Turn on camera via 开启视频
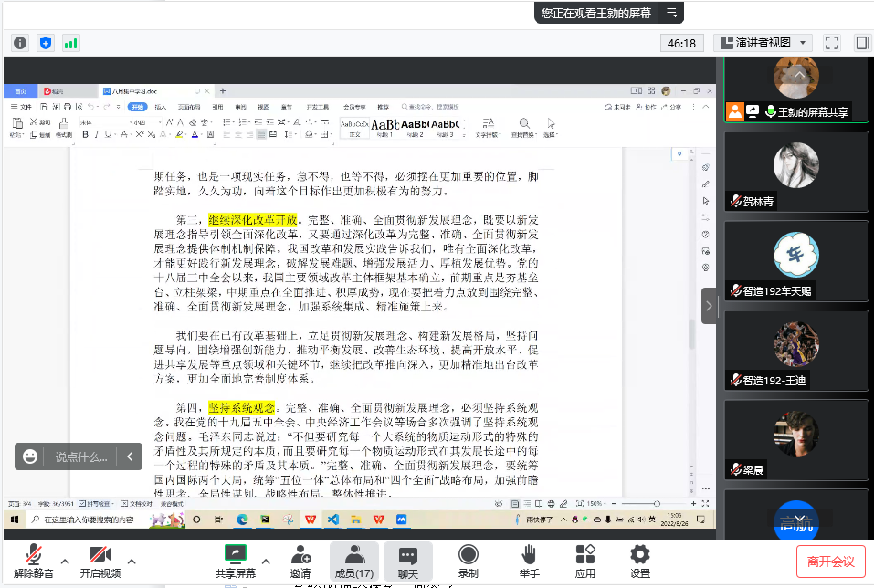Screen dimensions: 874x588 tap(100, 562)
